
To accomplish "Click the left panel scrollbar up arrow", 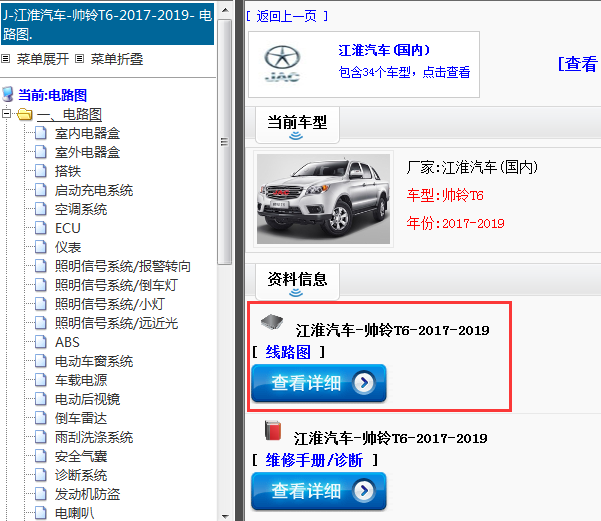I will (225, 10).
